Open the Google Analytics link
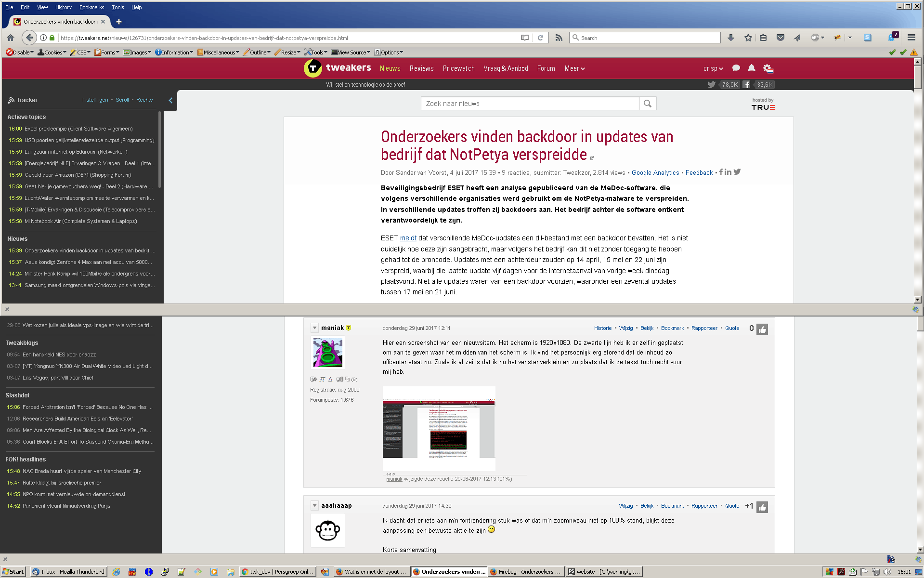The height and width of the screenshot is (578, 924). tap(655, 172)
